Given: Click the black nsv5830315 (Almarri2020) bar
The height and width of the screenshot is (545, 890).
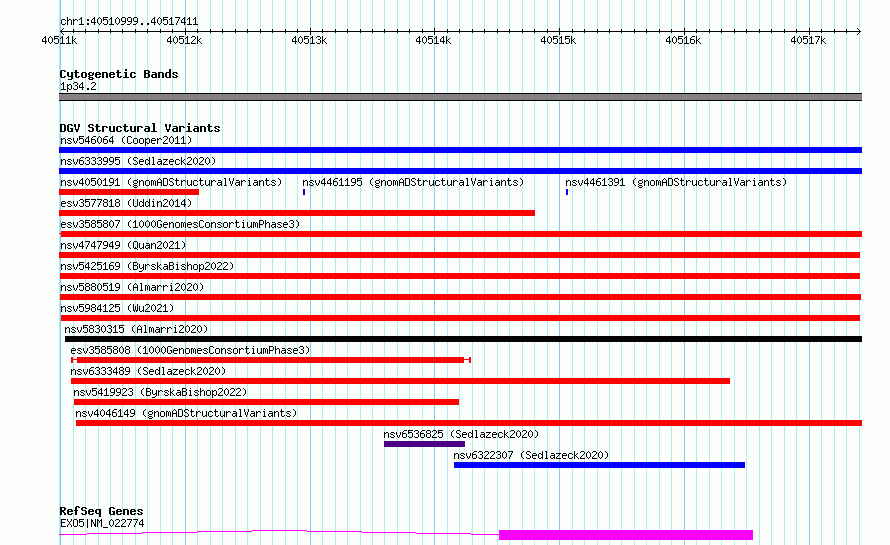Looking at the screenshot, I should point(463,339).
